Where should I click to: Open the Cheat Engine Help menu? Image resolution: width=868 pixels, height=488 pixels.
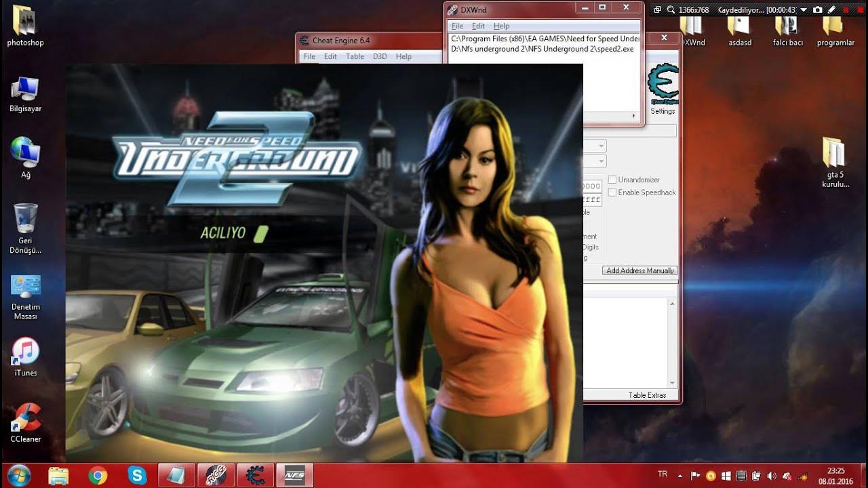pos(403,56)
